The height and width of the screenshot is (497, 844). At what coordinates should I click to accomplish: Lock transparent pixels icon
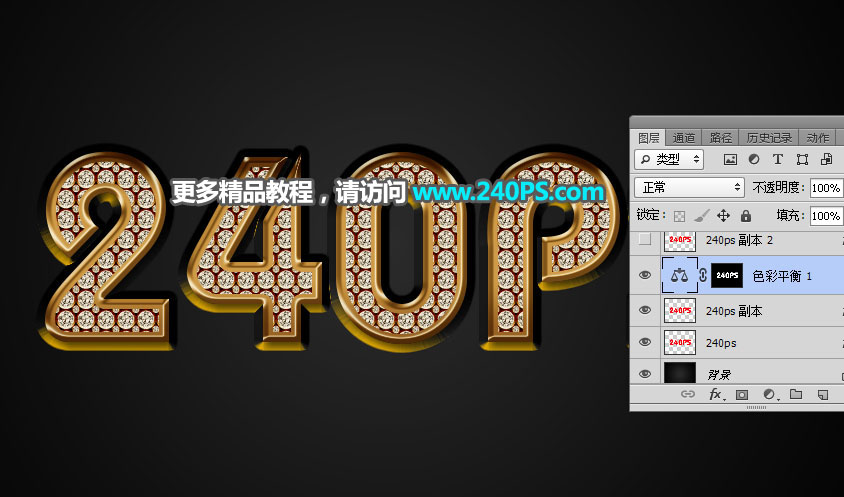680,216
